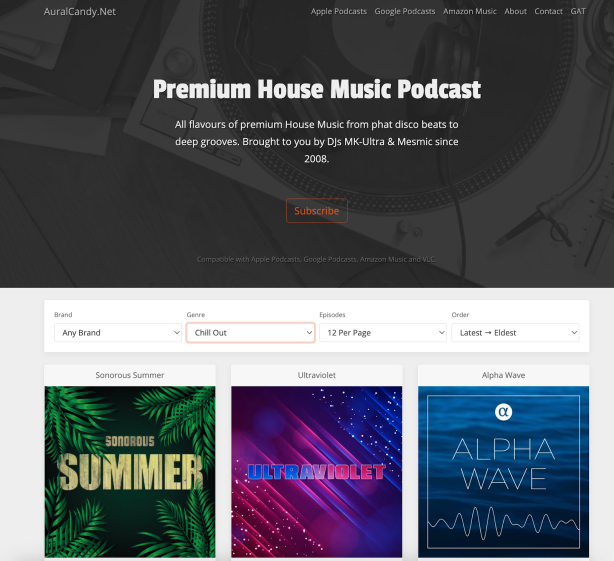The image size is (614, 561).
Task: Visit the About page
Action: (515, 11)
